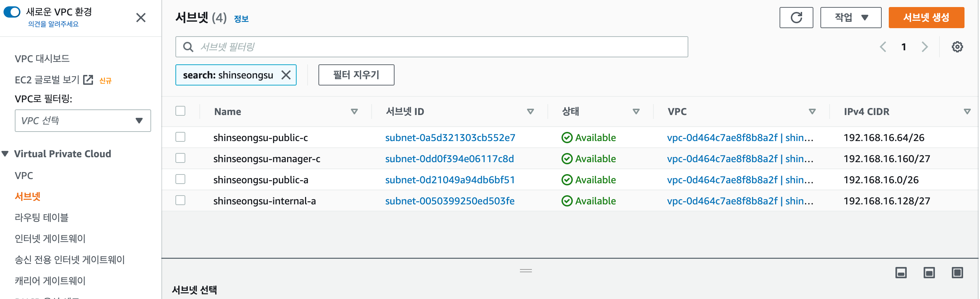Go to previous page of results
980x299 pixels.
tap(883, 47)
